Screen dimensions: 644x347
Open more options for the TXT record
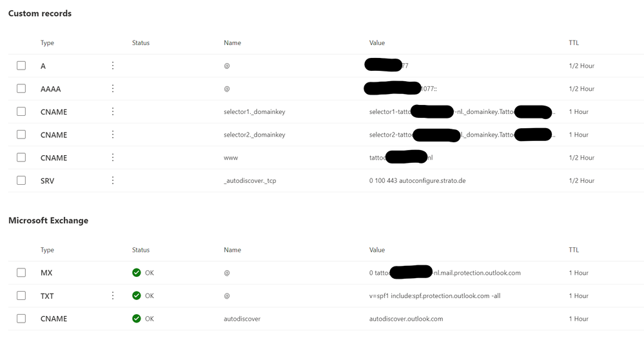pos(113,295)
